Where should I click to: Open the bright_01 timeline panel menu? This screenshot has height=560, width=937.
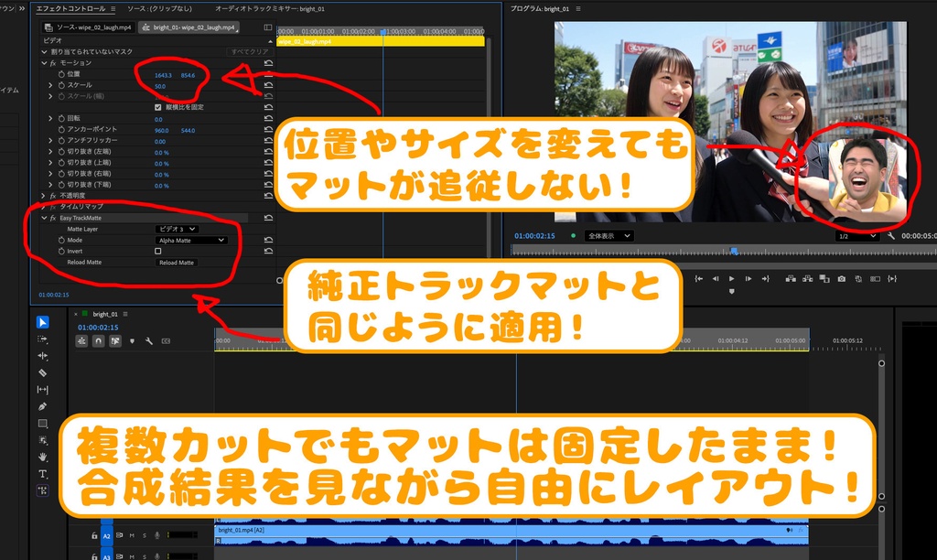[x=124, y=314]
